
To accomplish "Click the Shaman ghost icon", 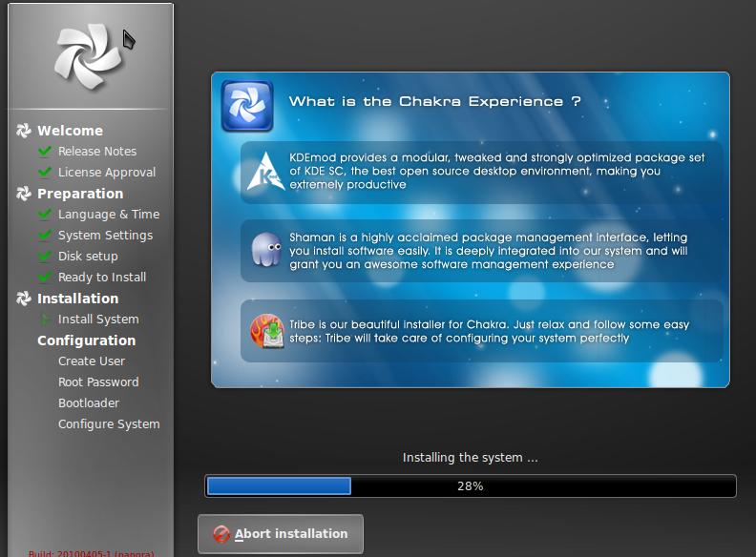I will pos(265,251).
